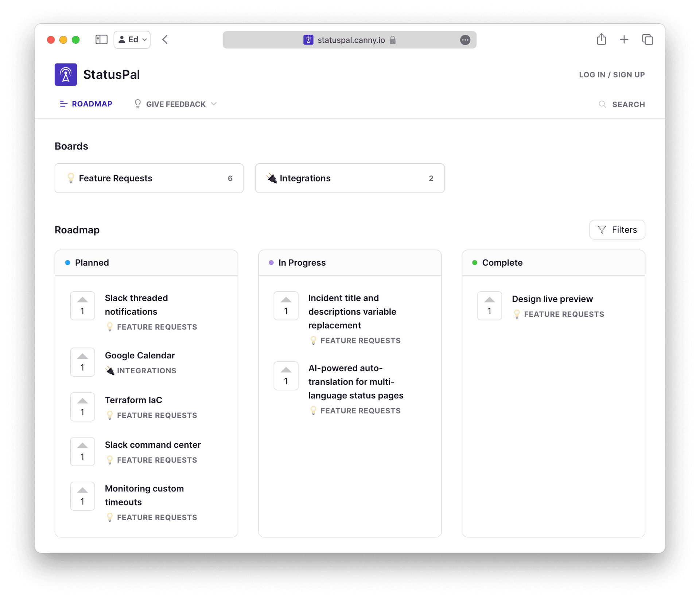Open the Feature Requests board
Image resolution: width=700 pixels, height=599 pixels.
(x=149, y=178)
